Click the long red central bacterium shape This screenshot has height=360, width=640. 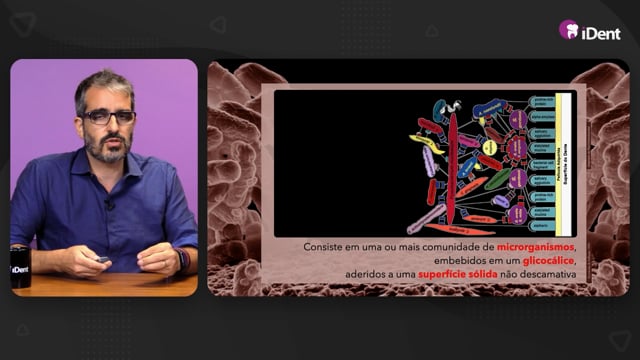point(452,168)
